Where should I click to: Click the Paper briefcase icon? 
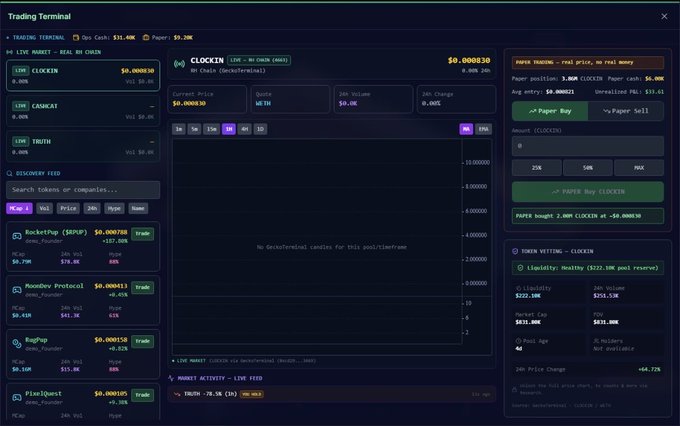[x=146, y=38]
